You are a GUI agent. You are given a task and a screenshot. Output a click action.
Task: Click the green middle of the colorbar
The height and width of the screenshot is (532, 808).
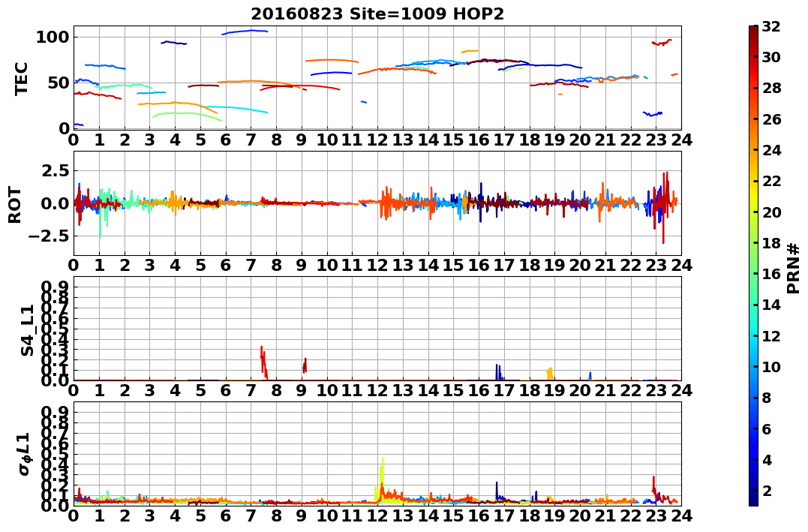tap(753, 266)
